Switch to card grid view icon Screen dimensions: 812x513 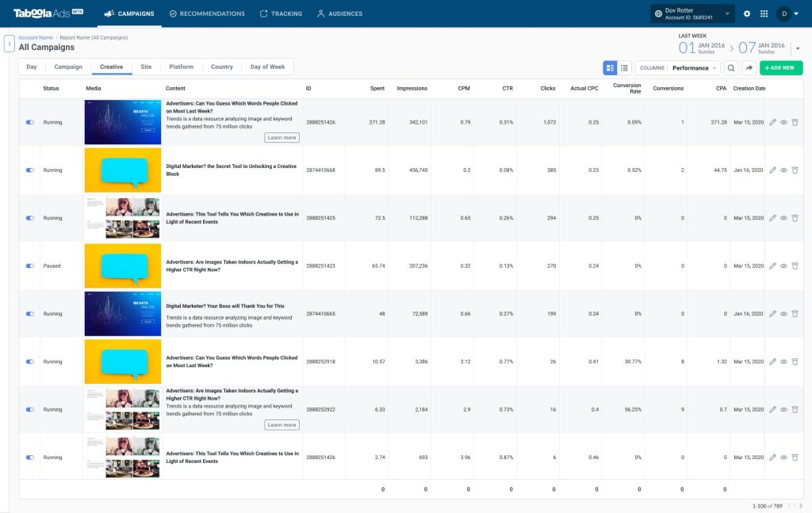click(610, 68)
